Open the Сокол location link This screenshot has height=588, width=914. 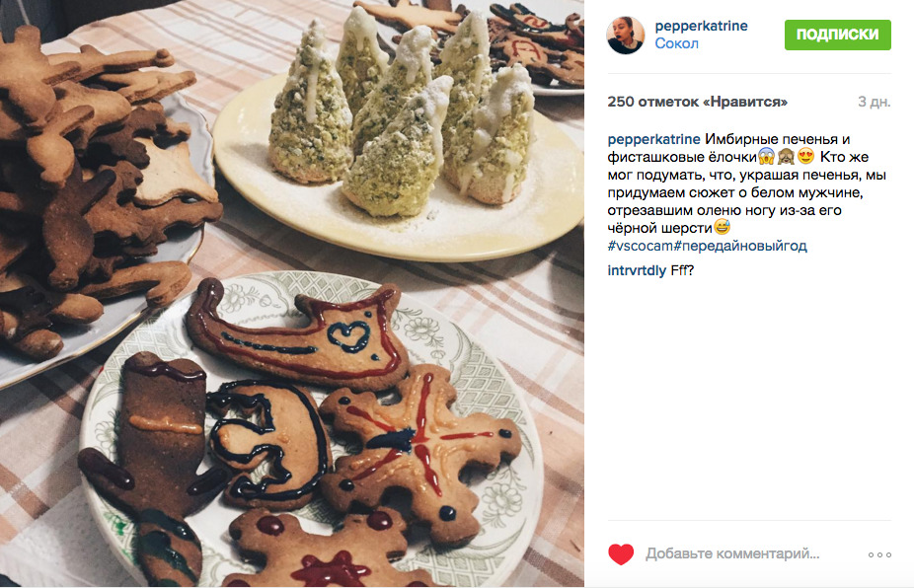(x=676, y=43)
